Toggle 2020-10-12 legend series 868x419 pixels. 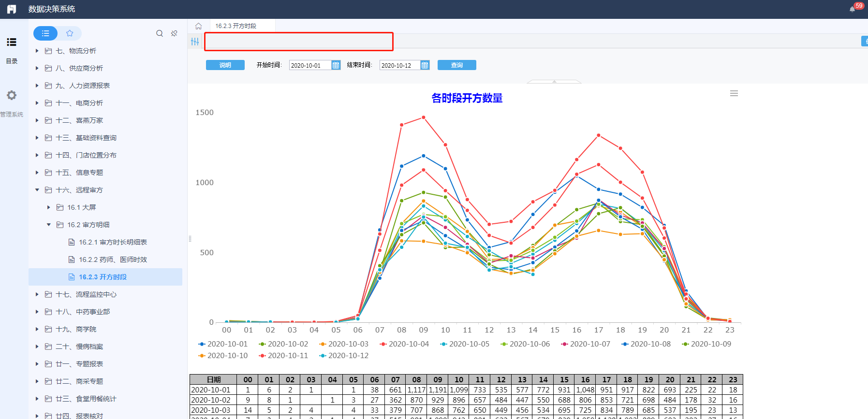[x=344, y=356]
